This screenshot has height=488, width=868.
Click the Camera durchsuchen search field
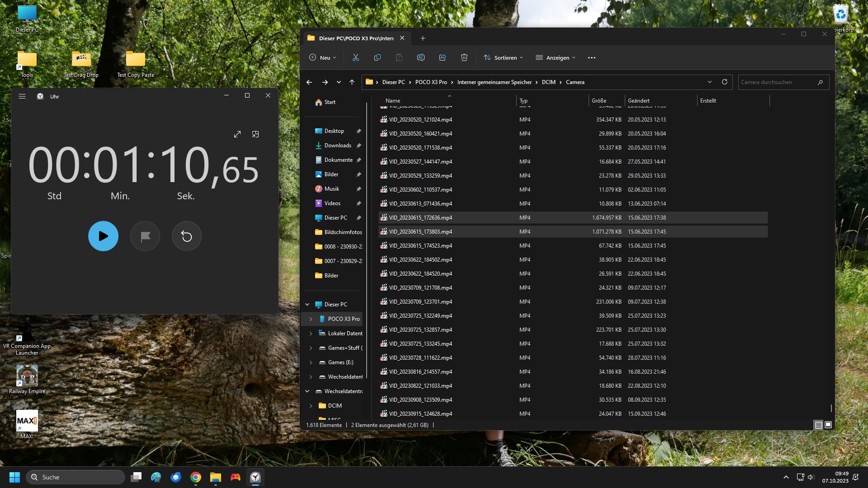pos(778,82)
